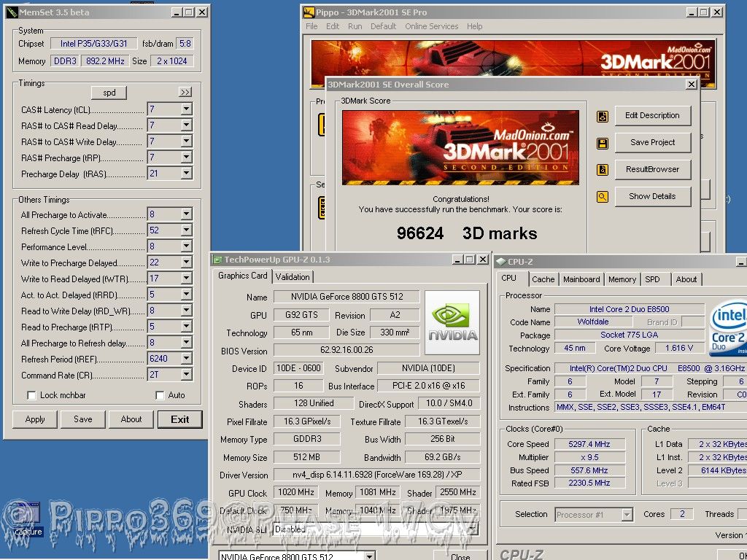Click the CPU-Z title bar icon
Viewport: 747px width, 560px height.
(500, 262)
